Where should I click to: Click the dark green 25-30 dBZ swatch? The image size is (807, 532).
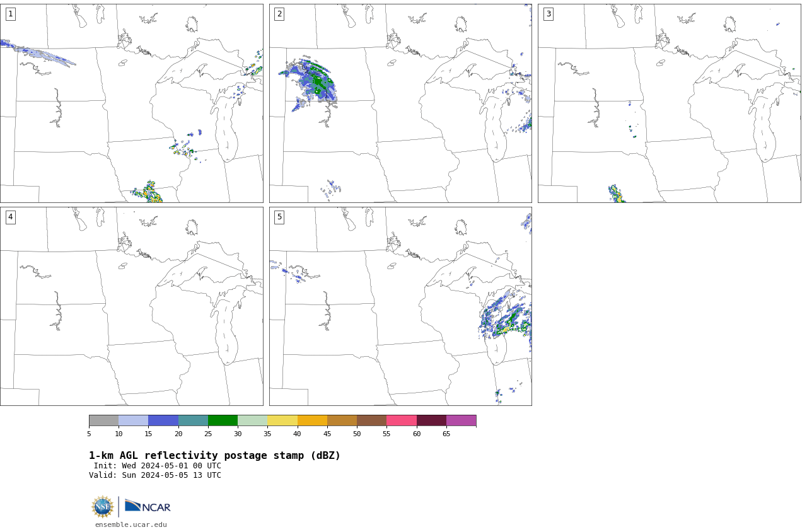coord(223,420)
